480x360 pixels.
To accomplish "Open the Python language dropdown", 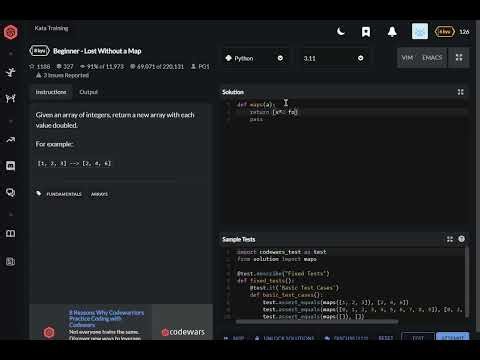I will click(255, 58).
